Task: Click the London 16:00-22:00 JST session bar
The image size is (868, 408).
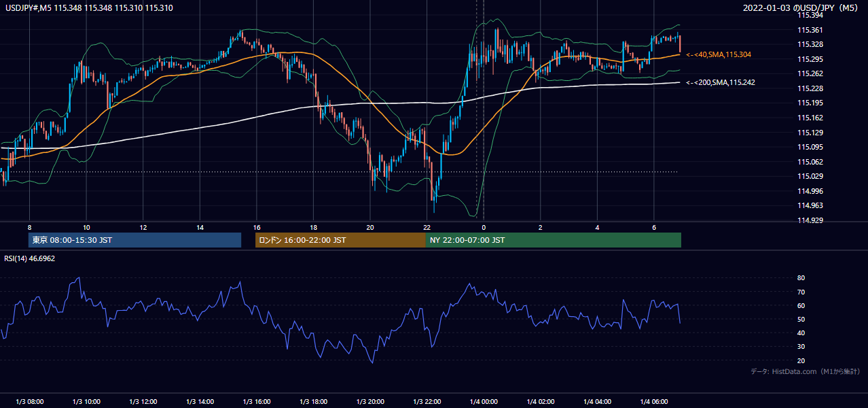Action: coord(340,240)
